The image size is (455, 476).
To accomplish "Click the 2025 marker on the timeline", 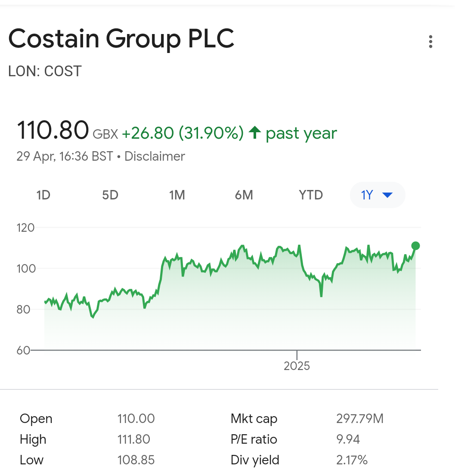I will [x=297, y=366].
